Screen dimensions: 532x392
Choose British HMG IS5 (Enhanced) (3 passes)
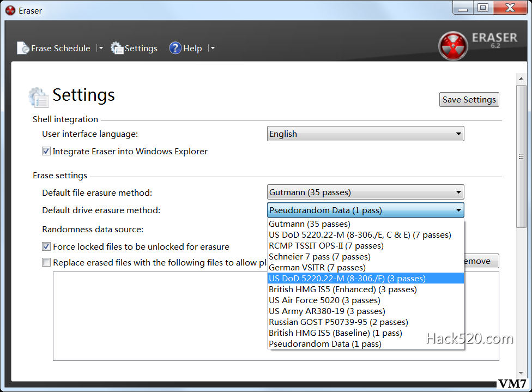pyautogui.click(x=365, y=289)
